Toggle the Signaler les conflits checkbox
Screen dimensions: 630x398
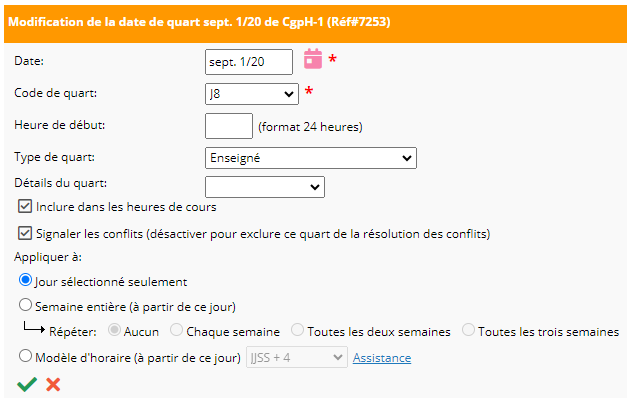point(25,233)
